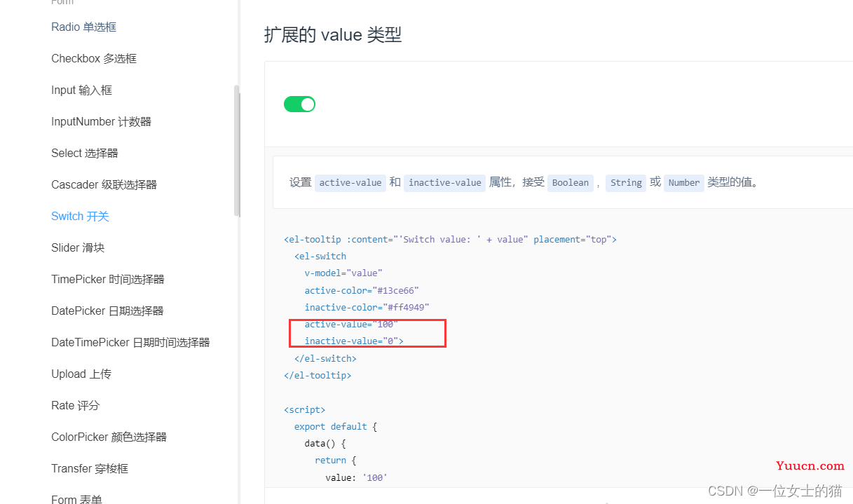Click the v-model="value" code line
The image size is (853, 504).
point(343,273)
